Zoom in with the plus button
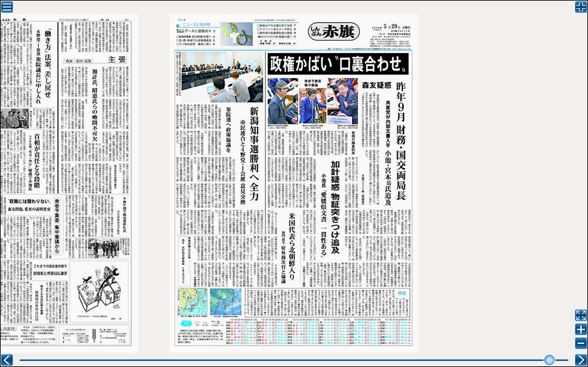The width and height of the screenshot is (588, 367). 580,329
